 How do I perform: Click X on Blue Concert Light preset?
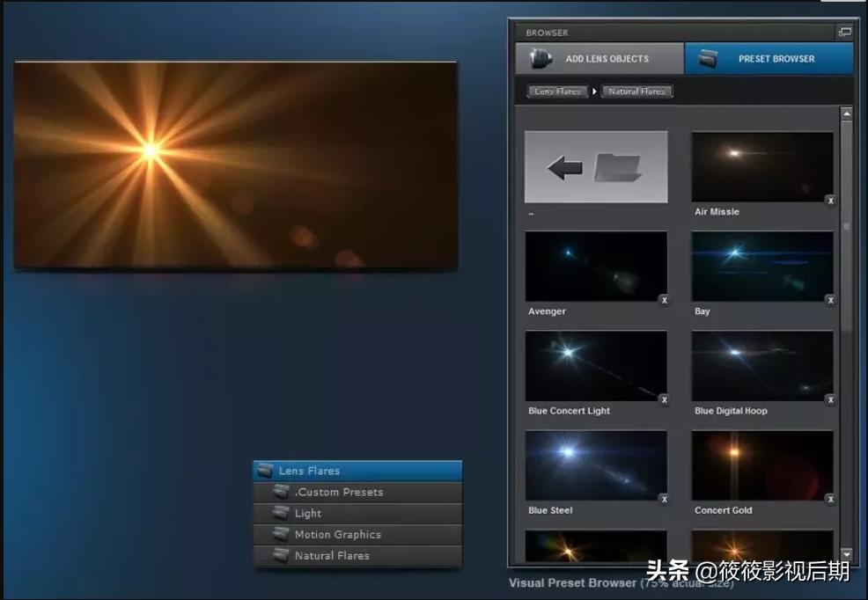pyautogui.click(x=664, y=399)
